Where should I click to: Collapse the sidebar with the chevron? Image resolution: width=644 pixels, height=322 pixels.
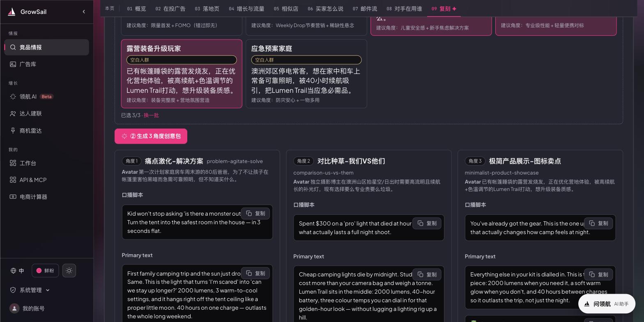click(x=84, y=12)
